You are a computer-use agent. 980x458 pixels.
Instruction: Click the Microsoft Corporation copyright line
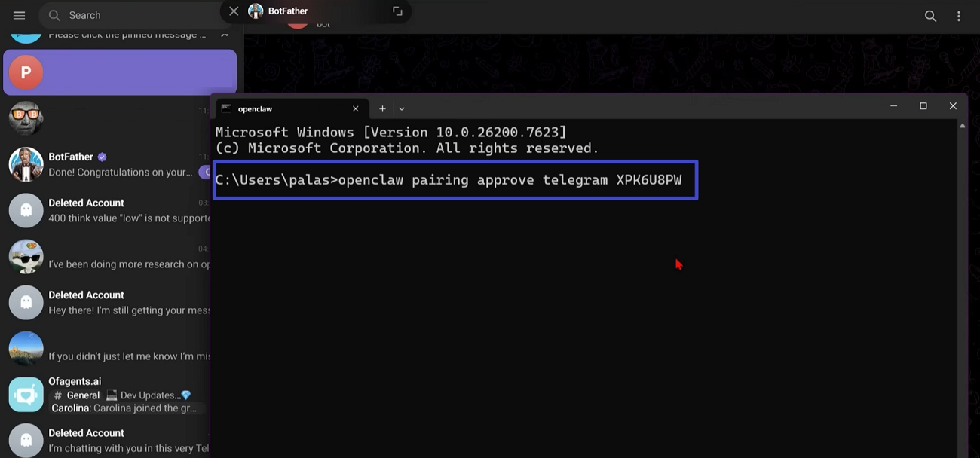(x=407, y=148)
